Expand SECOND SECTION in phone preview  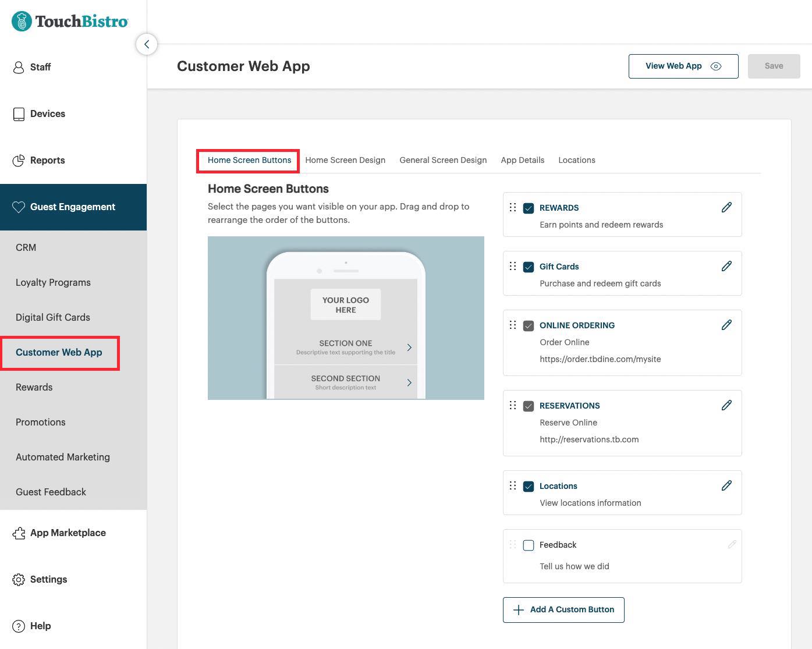[409, 382]
